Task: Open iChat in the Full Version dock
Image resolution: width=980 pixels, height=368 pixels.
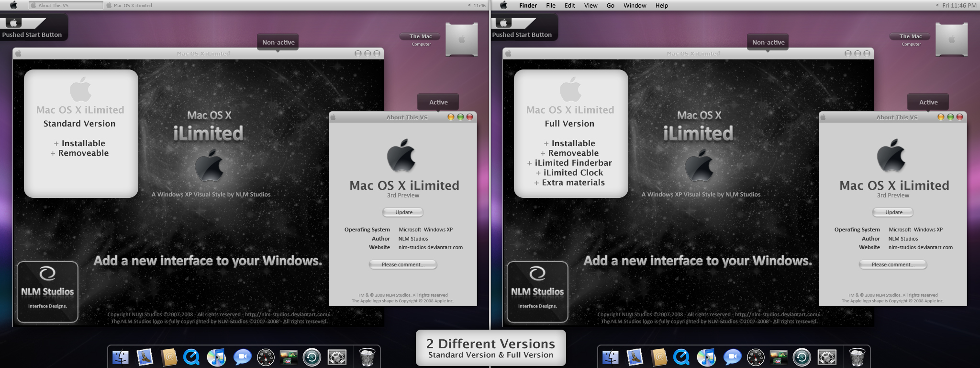Action: point(732,357)
